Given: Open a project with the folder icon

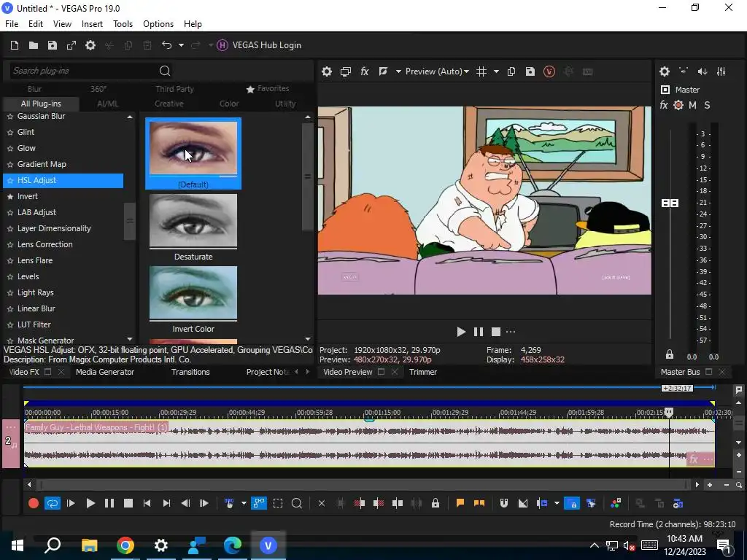Looking at the screenshot, I should pyautogui.click(x=34, y=45).
